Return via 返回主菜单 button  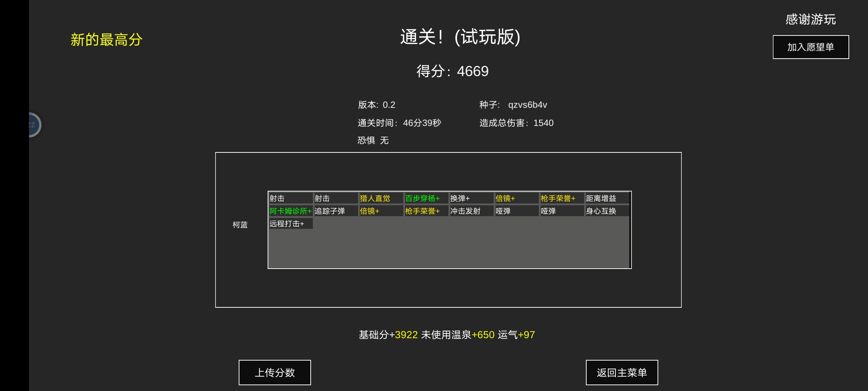[x=622, y=373]
